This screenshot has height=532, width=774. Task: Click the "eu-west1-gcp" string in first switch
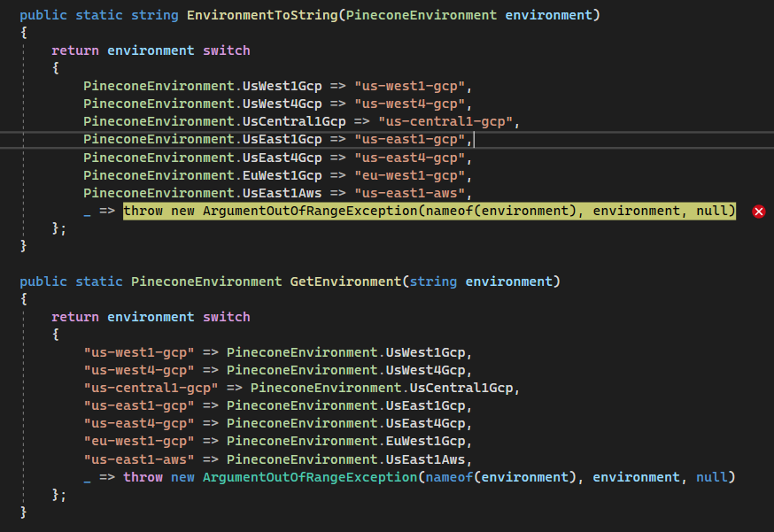pos(410,175)
